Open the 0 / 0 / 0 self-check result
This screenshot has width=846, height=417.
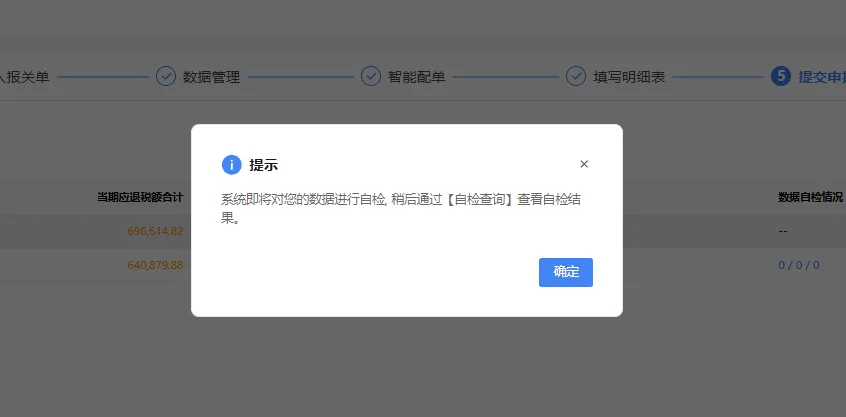(799, 265)
